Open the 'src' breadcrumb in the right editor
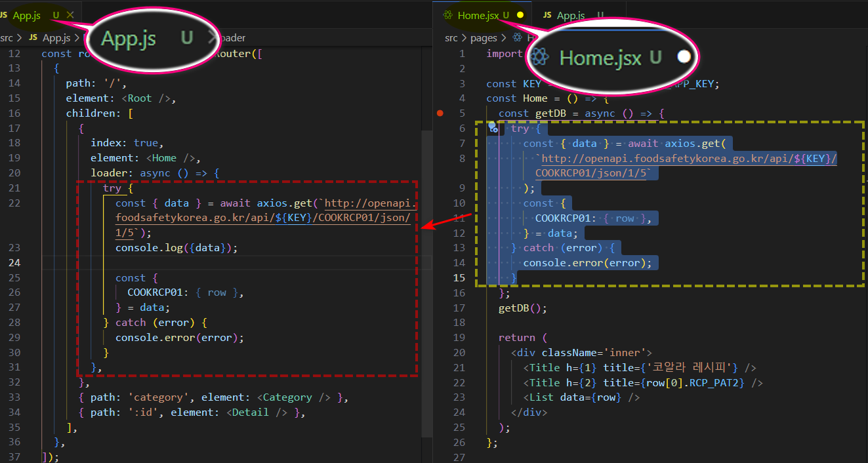The width and height of the screenshot is (868, 463). coord(451,38)
